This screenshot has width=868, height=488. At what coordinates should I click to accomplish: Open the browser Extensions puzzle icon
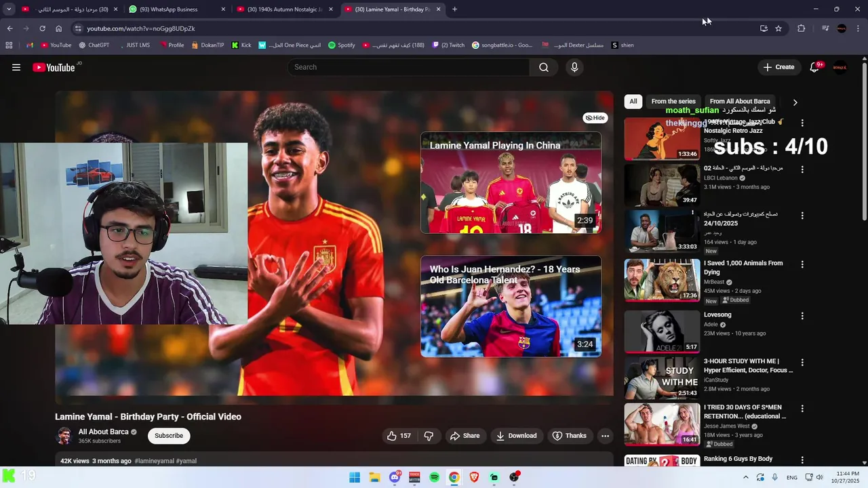[802, 28]
